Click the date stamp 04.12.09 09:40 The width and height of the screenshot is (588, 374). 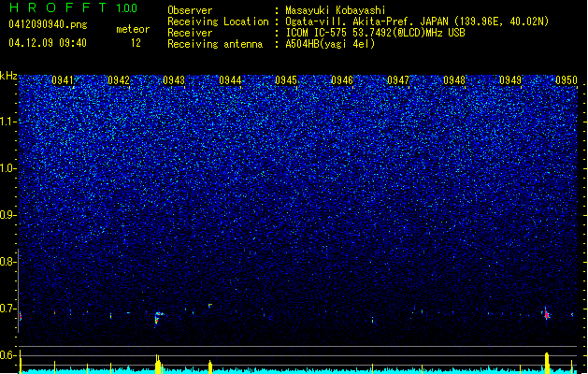pyautogui.click(x=48, y=43)
